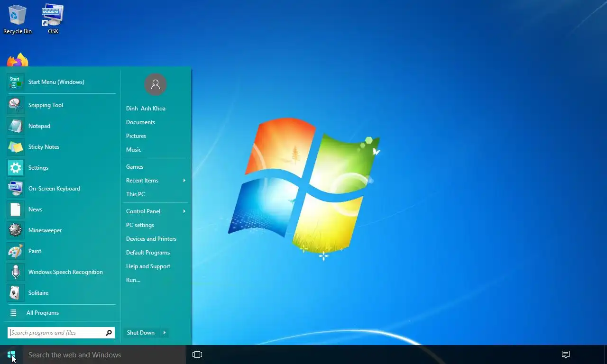Click the Shut Down button
The height and width of the screenshot is (364, 607).
pos(141,333)
